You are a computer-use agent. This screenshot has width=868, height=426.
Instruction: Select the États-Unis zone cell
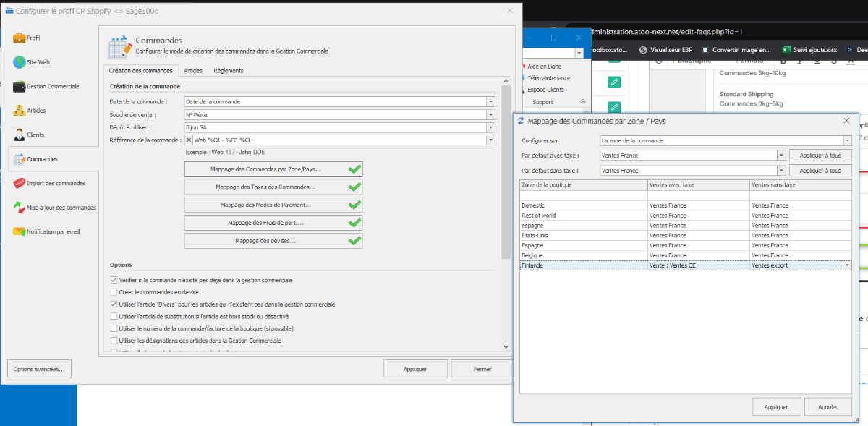[x=583, y=235]
